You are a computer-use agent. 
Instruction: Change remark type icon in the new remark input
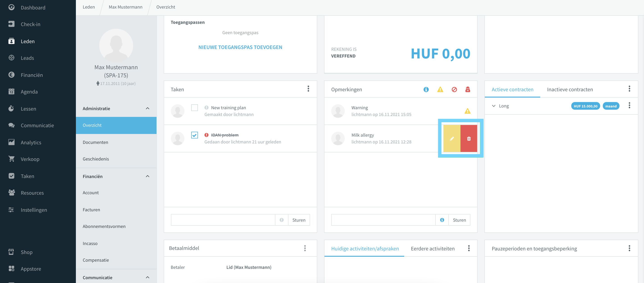point(442,220)
